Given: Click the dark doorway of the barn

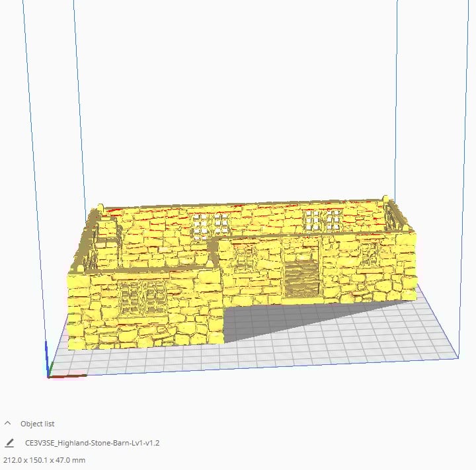Looking at the screenshot, I should point(301,277).
